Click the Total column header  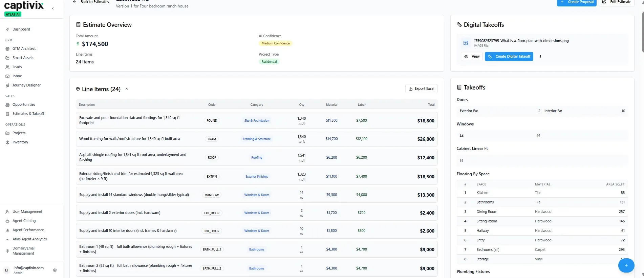coord(431,105)
